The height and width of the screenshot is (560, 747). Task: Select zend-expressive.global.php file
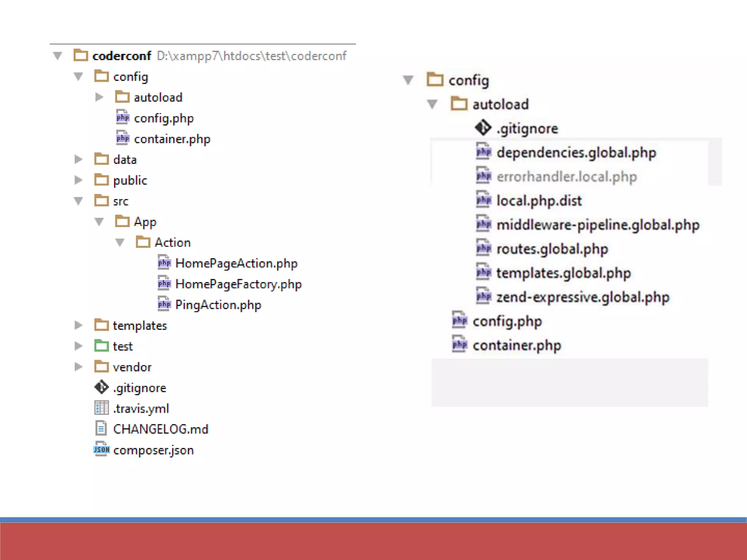pos(582,297)
